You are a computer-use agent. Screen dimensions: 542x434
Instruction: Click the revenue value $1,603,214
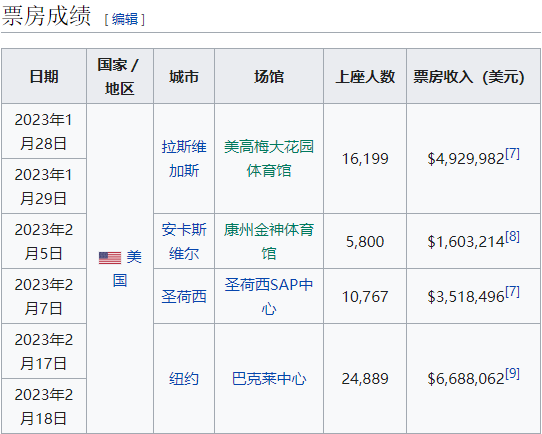tap(466, 242)
